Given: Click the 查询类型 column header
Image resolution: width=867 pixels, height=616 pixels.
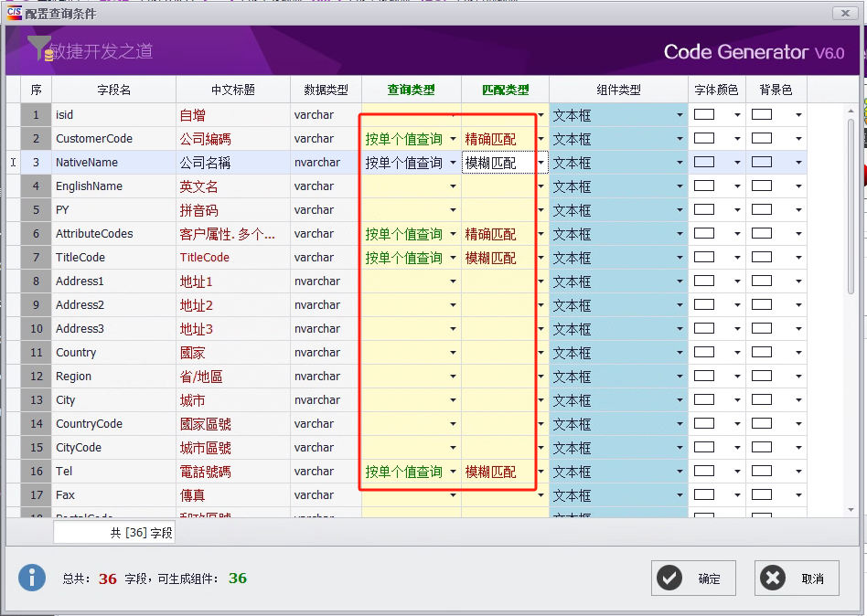Looking at the screenshot, I should 412,90.
